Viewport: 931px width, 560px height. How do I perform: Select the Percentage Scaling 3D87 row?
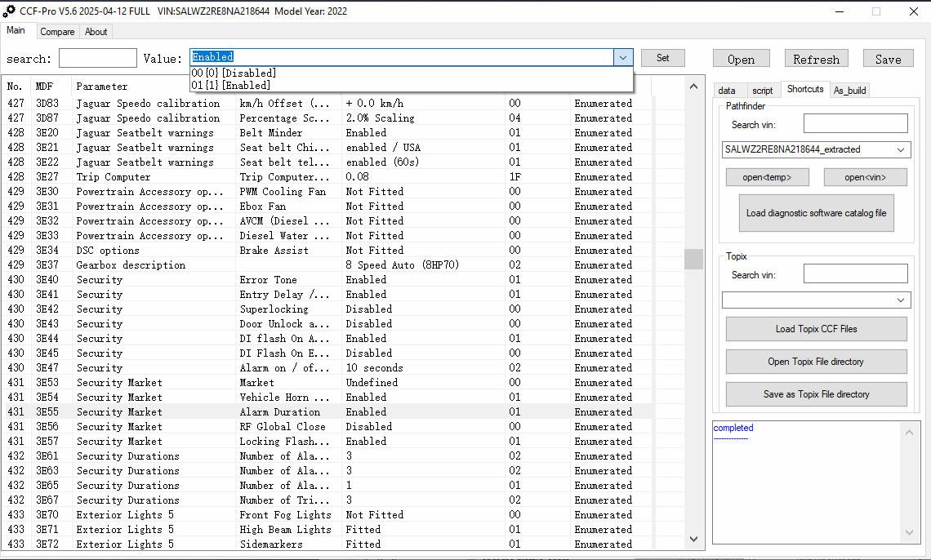(x=327, y=118)
